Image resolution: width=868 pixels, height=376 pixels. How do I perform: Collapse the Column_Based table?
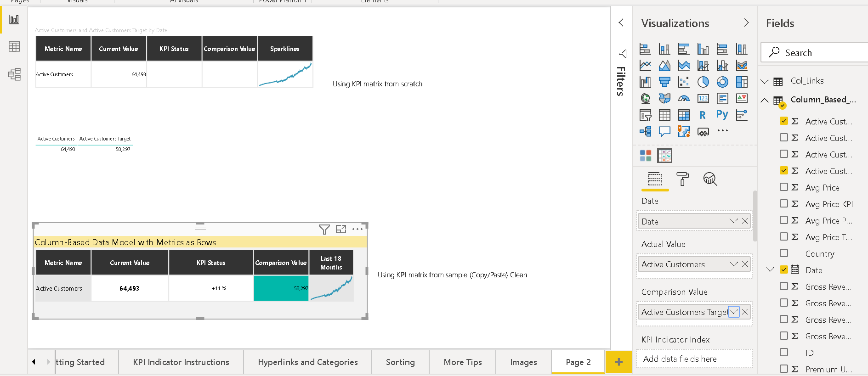(765, 100)
